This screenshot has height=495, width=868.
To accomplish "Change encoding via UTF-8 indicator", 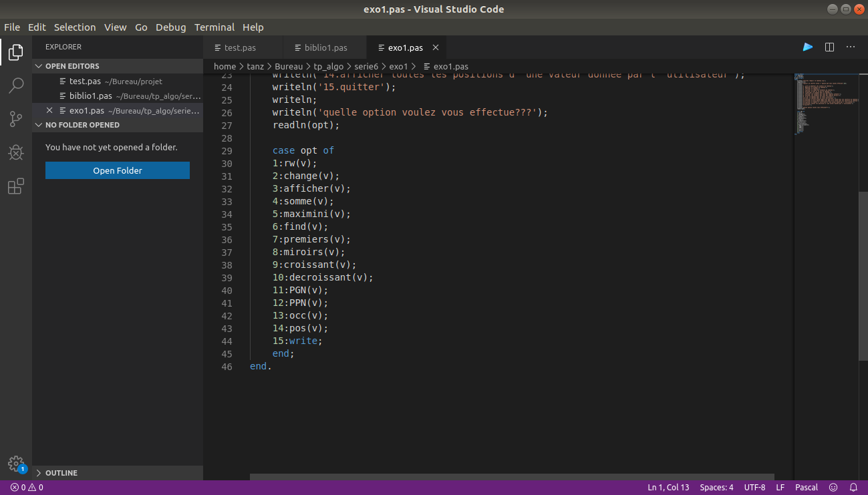I will (x=754, y=488).
